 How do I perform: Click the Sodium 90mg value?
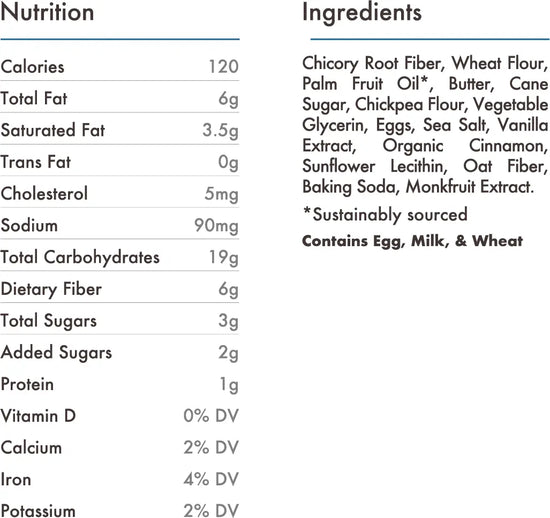216,226
